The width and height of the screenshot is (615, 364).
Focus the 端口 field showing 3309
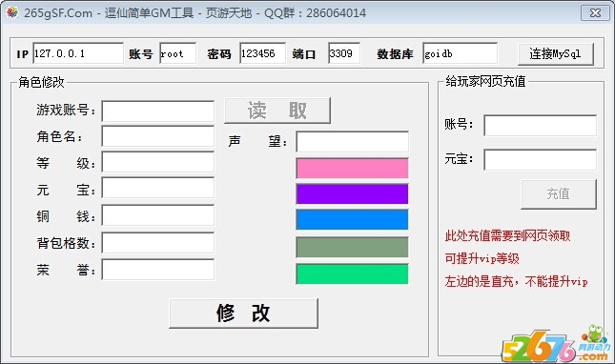pos(344,53)
